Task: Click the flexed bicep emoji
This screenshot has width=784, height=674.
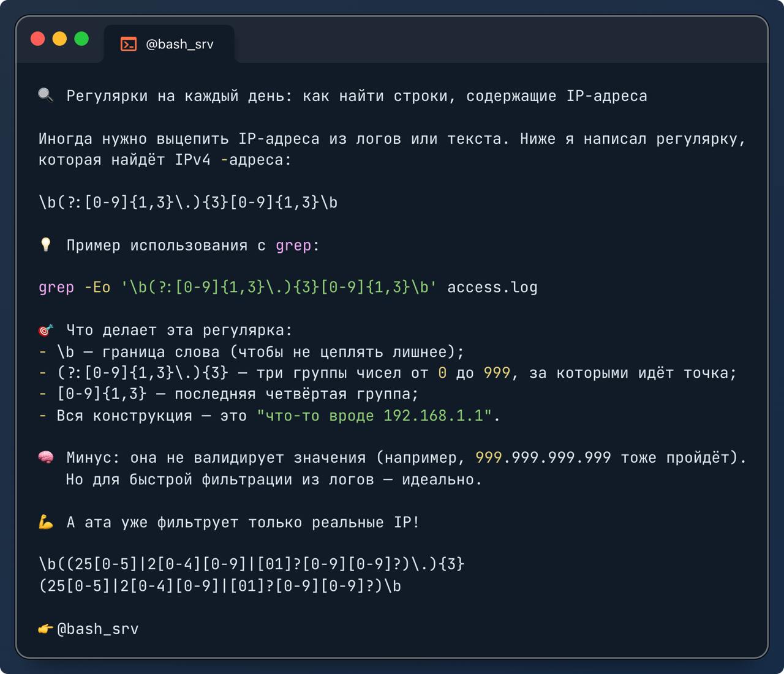Action: pyautogui.click(x=46, y=522)
